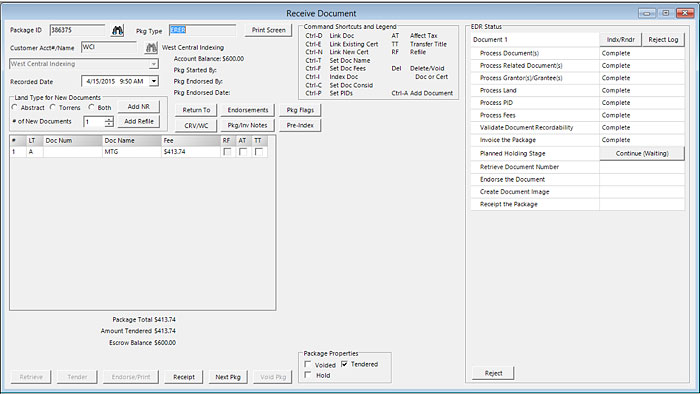Click the LT column header
The image size is (700, 394).
click(35, 141)
